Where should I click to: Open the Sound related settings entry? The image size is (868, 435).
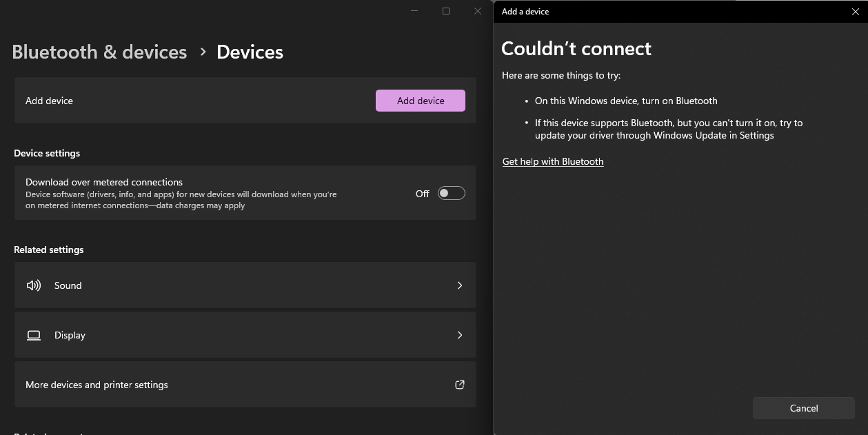click(245, 285)
